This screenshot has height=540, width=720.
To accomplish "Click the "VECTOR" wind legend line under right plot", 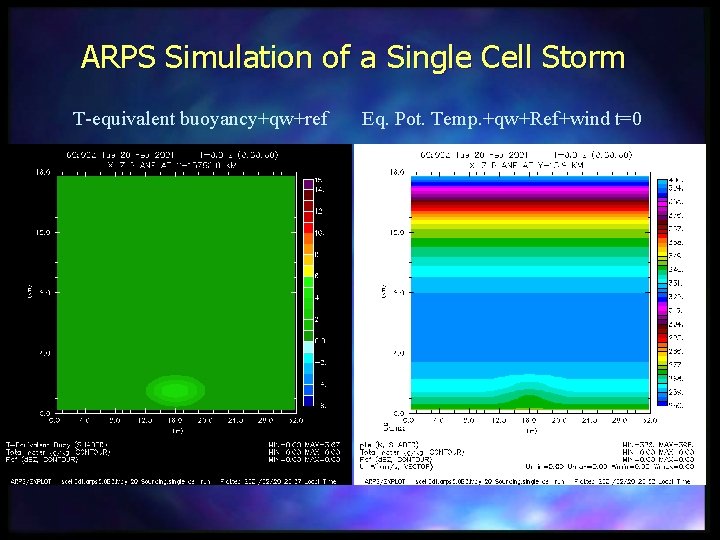I will [396, 467].
